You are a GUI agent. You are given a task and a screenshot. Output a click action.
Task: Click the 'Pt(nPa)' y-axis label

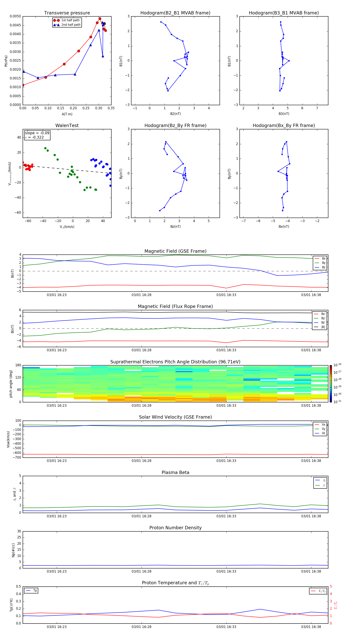click(6, 61)
